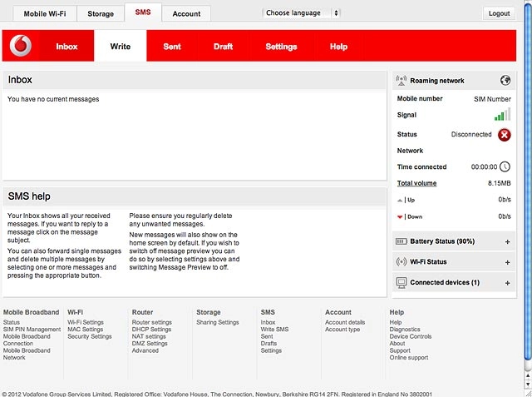This screenshot has height=397, width=532.
Task: Switch to the Account tab
Action: pos(186,13)
